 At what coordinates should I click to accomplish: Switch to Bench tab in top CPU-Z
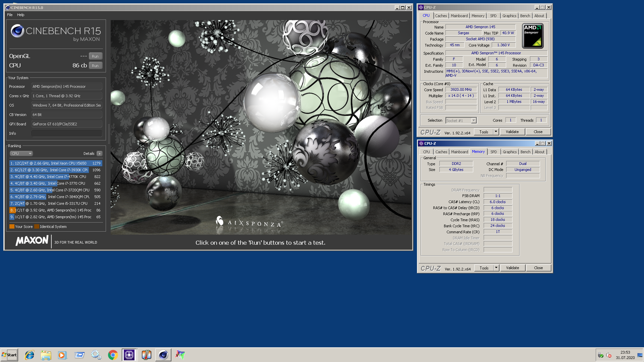click(x=525, y=16)
